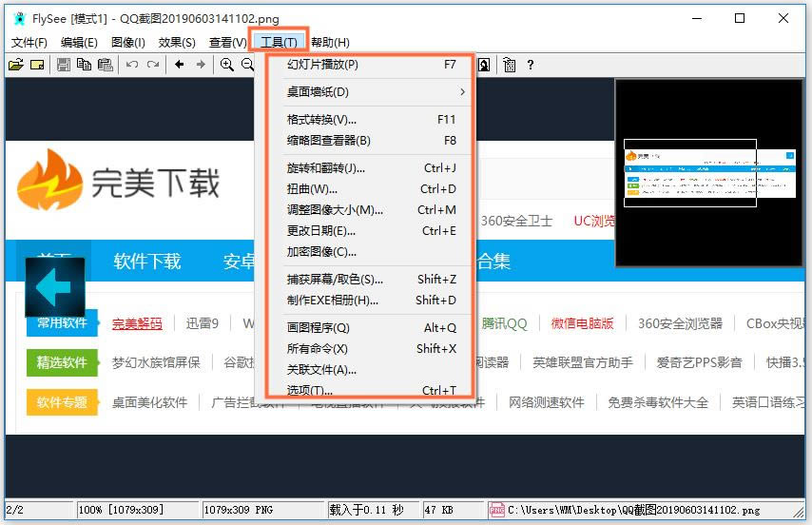Screen dimensions: 812x525
Task: Select 旋转和翻转(J)... menu entry
Action: [370, 168]
